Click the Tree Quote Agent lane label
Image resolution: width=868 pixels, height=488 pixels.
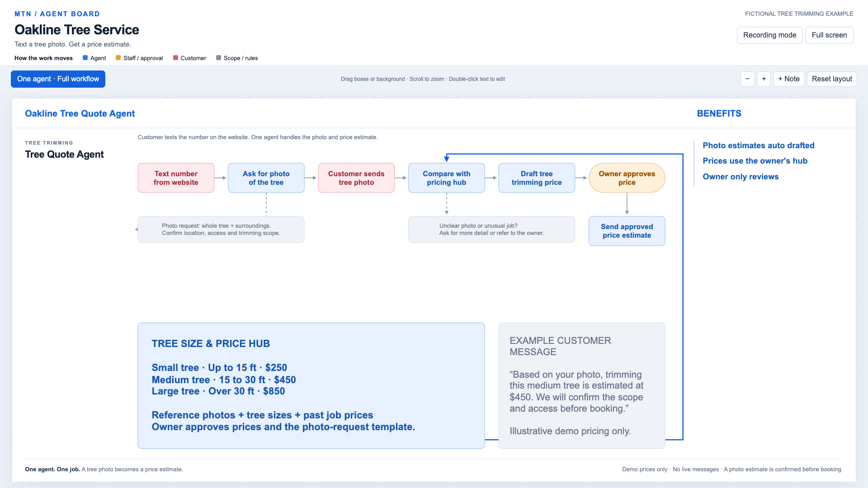(x=64, y=155)
